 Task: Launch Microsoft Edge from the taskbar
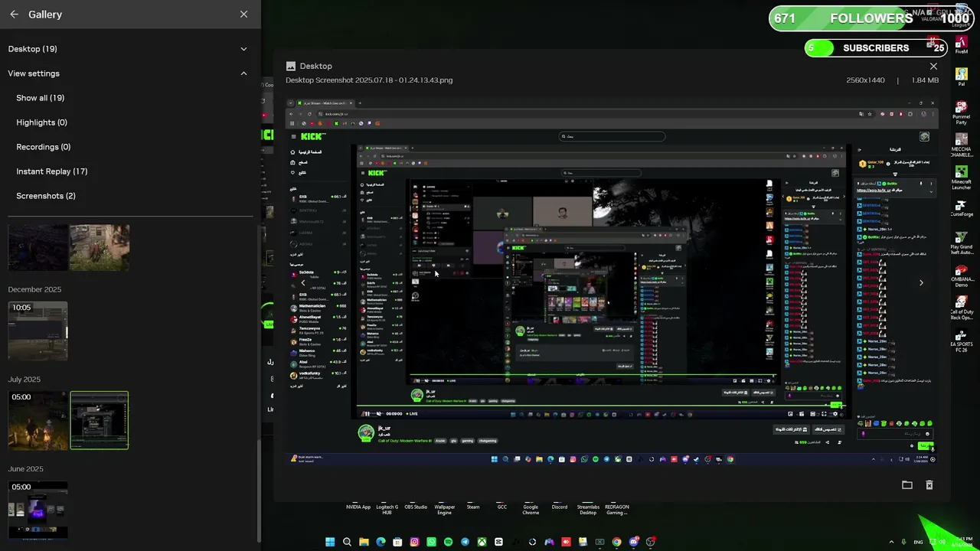coord(381,542)
